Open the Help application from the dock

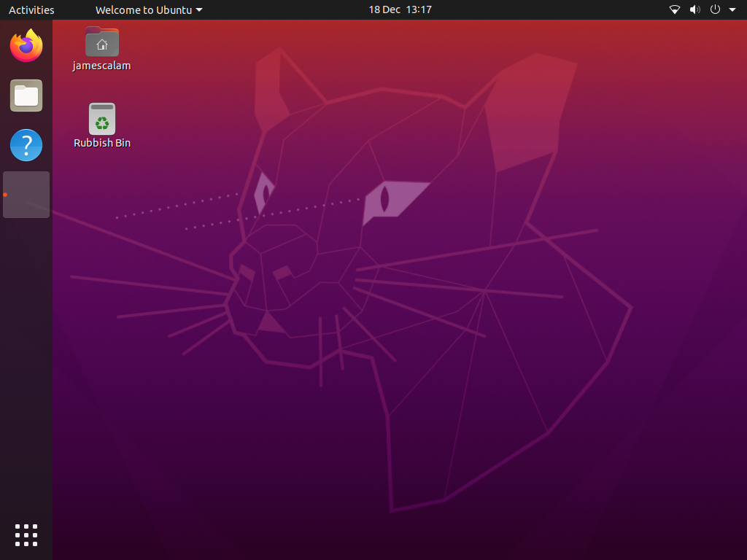26,145
